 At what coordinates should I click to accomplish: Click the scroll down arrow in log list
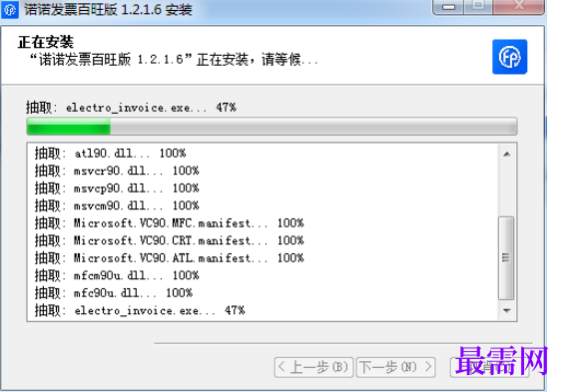tap(507, 311)
